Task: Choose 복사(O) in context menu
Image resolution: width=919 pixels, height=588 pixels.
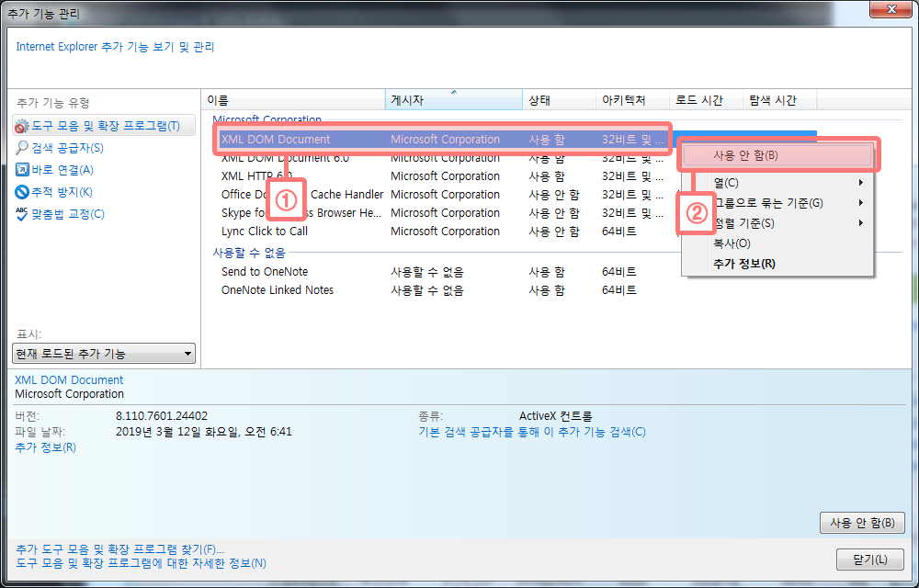Action: point(777,243)
